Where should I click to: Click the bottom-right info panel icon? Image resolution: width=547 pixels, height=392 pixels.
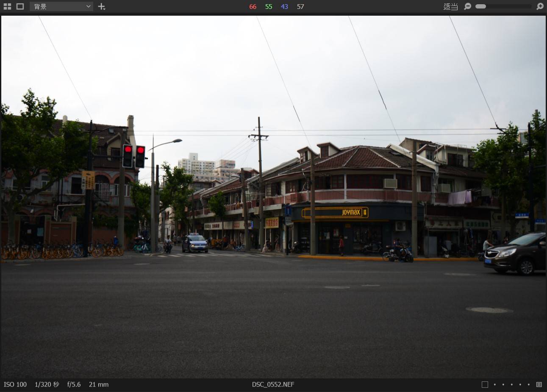539,384
